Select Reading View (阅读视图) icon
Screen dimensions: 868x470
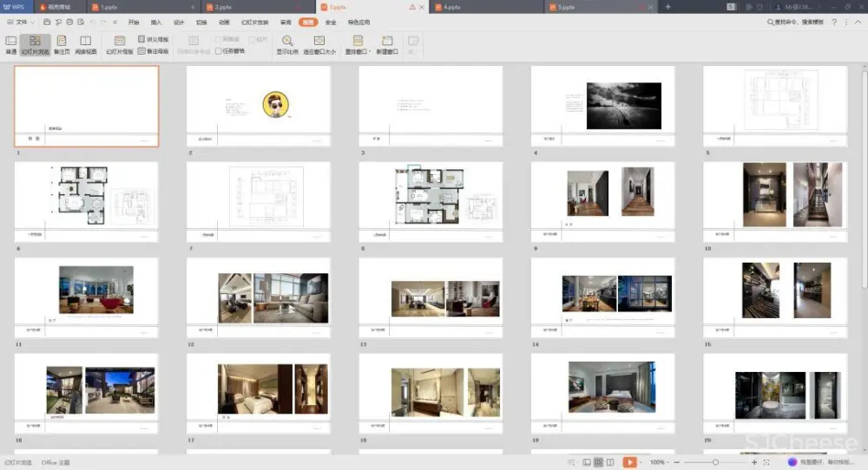tap(86, 44)
